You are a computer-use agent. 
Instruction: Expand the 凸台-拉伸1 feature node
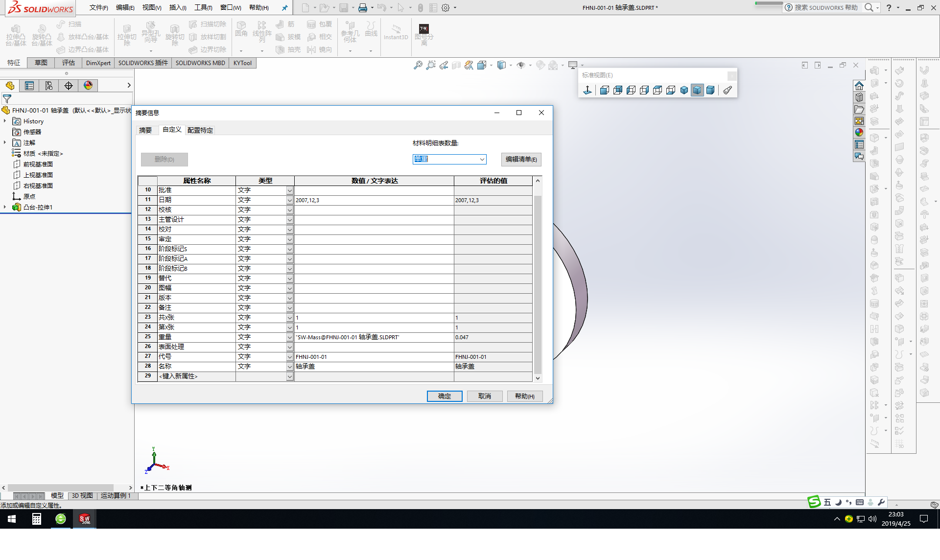click(5, 207)
